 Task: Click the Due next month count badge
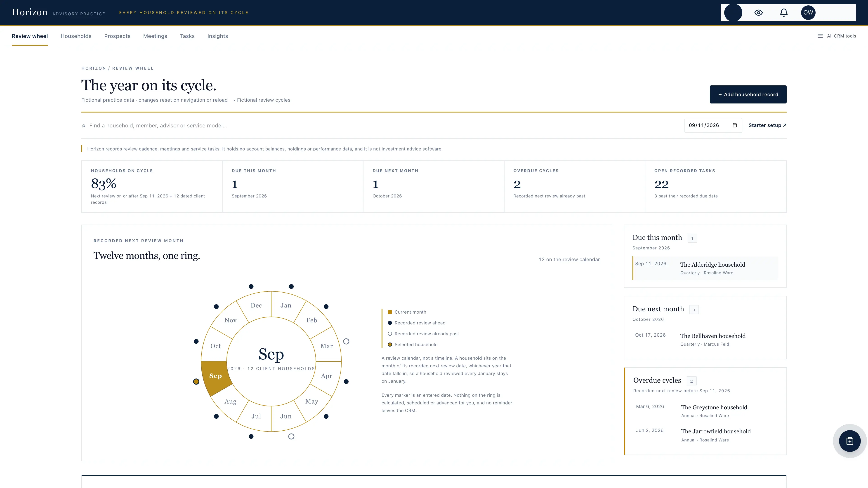pyautogui.click(x=694, y=310)
